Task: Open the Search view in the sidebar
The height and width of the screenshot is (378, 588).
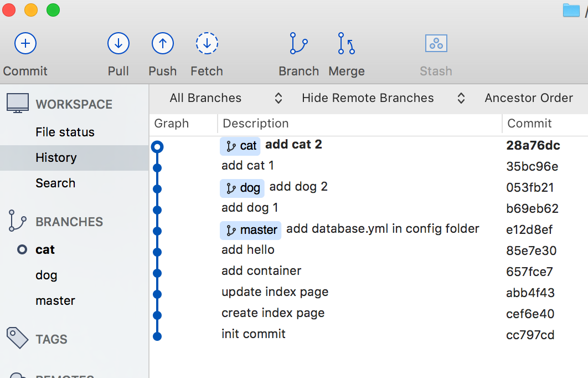Action: click(55, 183)
